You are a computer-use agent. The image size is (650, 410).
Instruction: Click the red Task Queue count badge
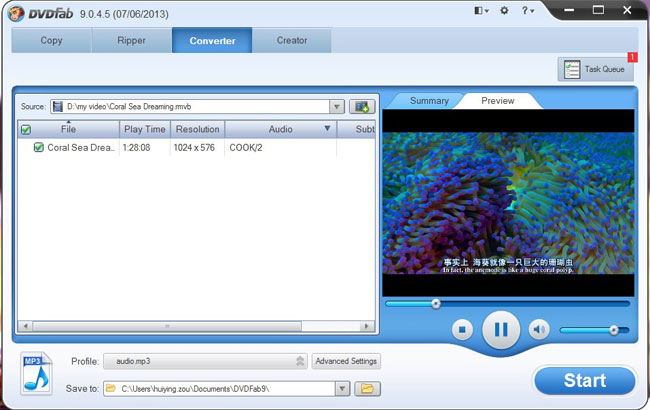pyautogui.click(x=632, y=57)
